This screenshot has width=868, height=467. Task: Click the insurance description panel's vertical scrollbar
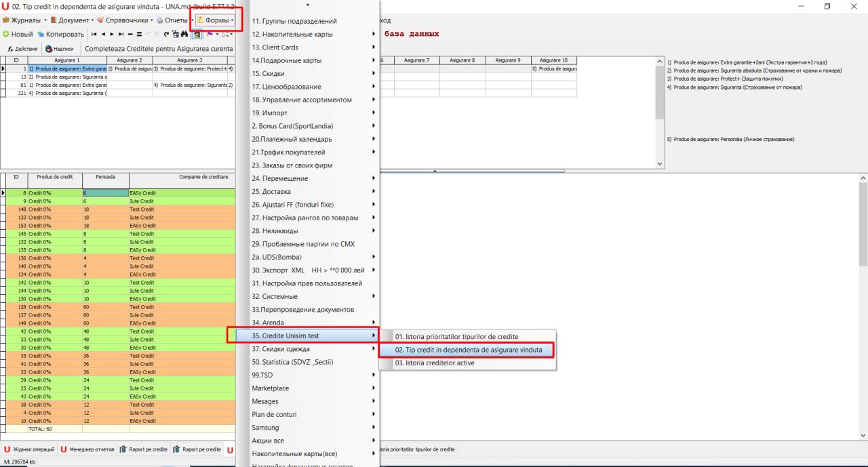pos(660,112)
